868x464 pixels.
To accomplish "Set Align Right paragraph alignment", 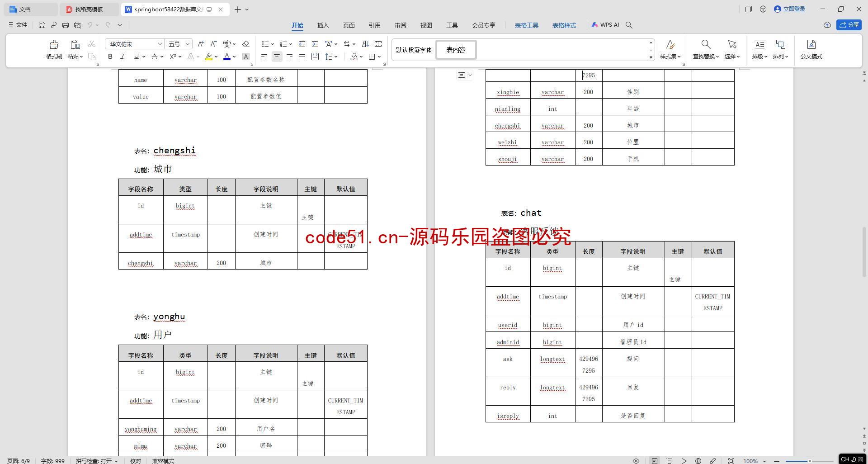I will coord(289,57).
